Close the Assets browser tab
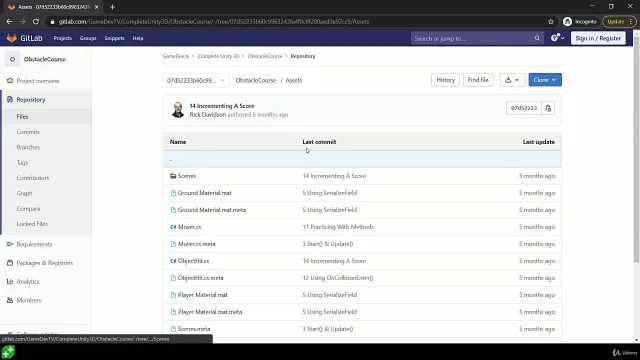This screenshot has width=640, height=360. pos(96,7)
